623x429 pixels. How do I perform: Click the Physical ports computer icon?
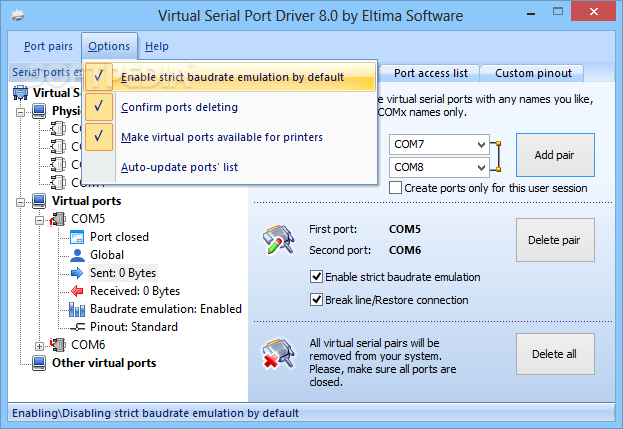tap(39, 110)
